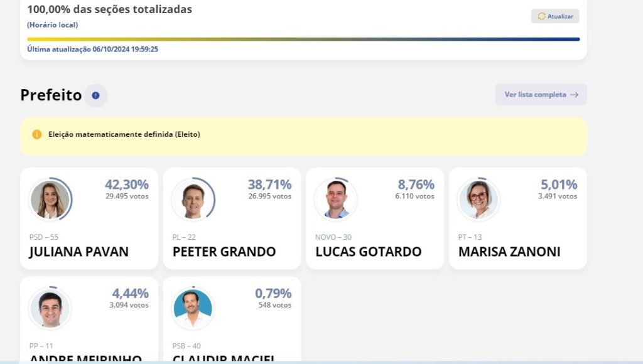Open Andre Meirinho's candidate photo
643x364 pixels.
(x=50, y=309)
